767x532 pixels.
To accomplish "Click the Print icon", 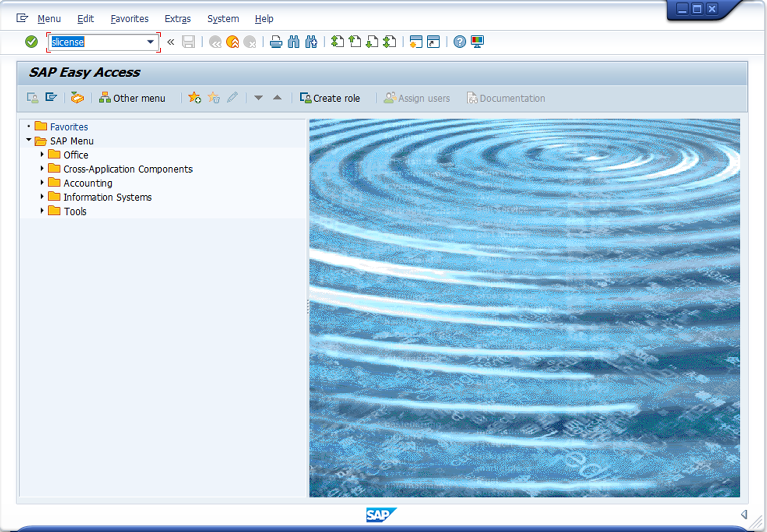I will coord(276,42).
